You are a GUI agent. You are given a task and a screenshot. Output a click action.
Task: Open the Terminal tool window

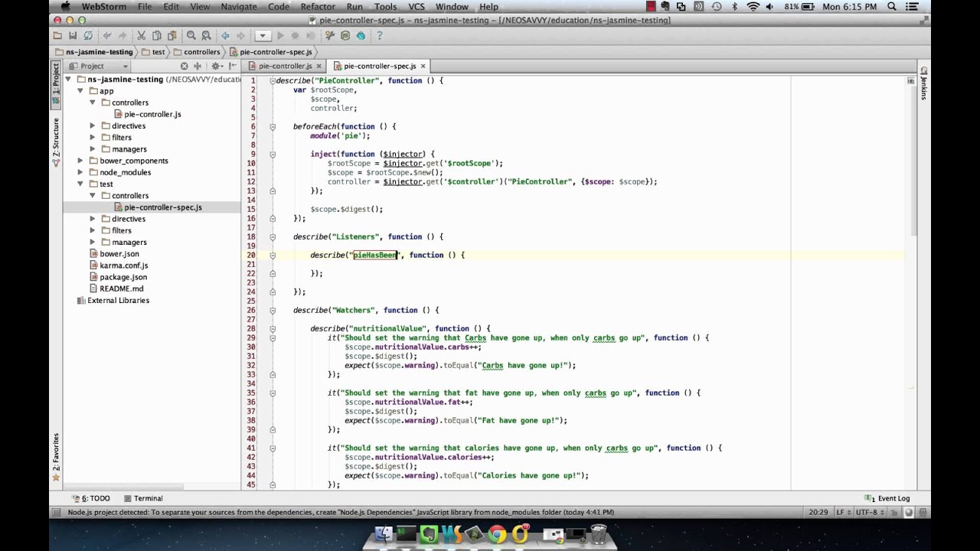(143, 498)
